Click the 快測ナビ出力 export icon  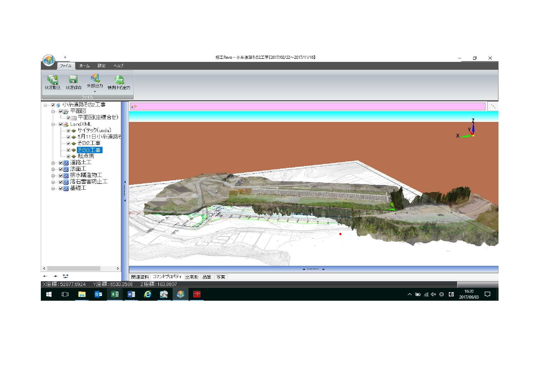pos(119,80)
